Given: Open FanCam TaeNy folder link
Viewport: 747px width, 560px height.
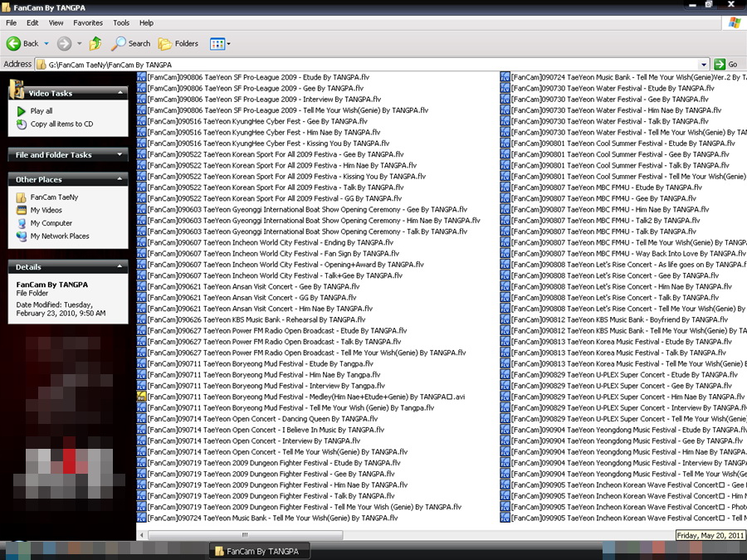Looking at the screenshot, I should click(x=54, y=197).
